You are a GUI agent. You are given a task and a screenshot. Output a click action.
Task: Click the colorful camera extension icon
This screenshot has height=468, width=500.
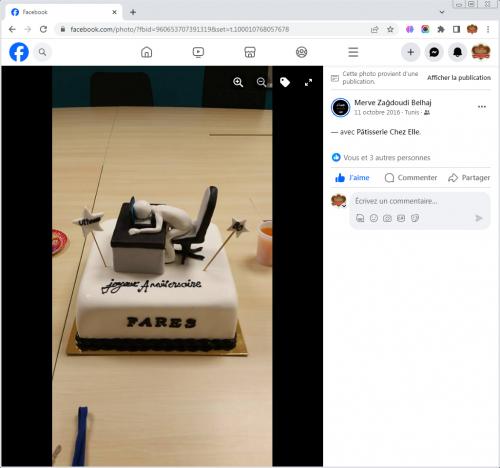click(x=425, y=29)
